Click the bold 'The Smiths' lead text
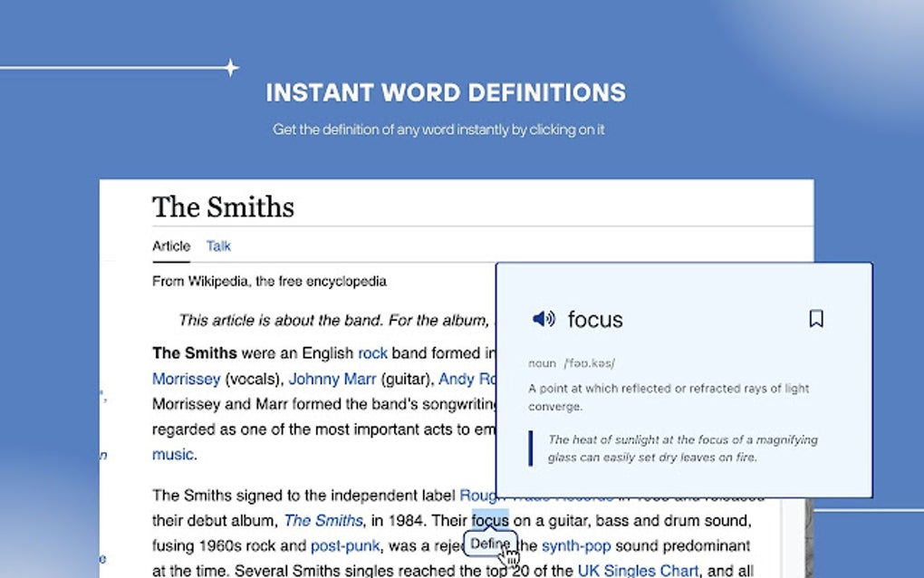This screenshot has width=924, height=578. [x=195, y=353]
